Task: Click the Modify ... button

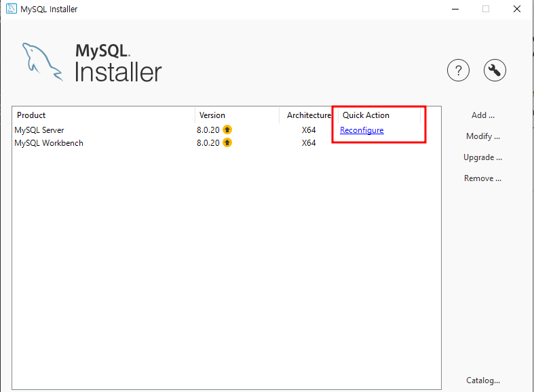Action: click(x=482, y=136)
